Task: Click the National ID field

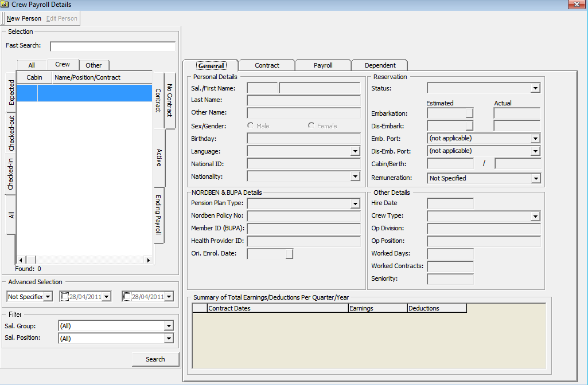Action: 303,164
